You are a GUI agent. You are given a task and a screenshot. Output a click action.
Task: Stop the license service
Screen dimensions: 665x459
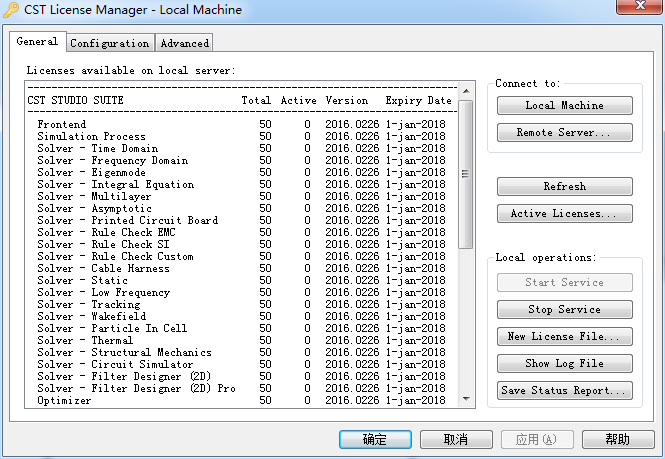(x=564, y=309)
